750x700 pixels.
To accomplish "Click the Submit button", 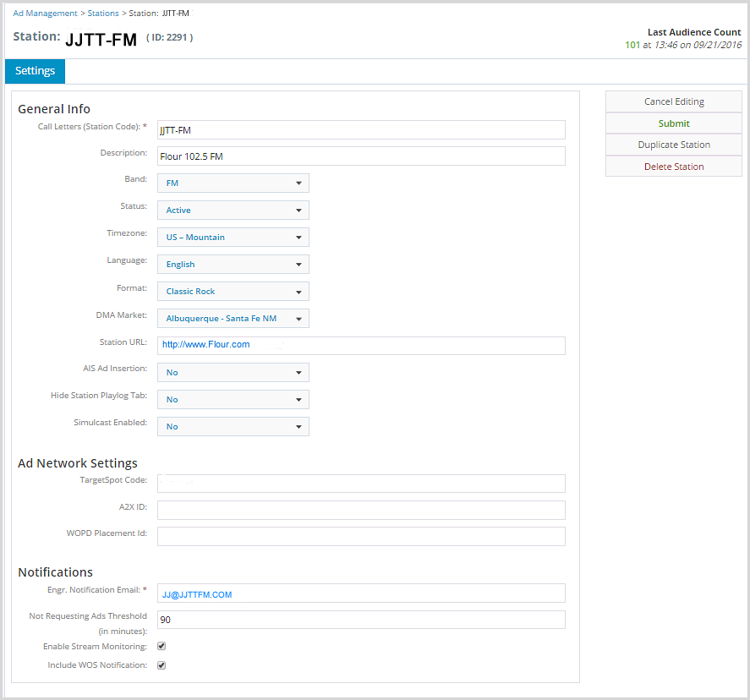I will tap(673, 123).
